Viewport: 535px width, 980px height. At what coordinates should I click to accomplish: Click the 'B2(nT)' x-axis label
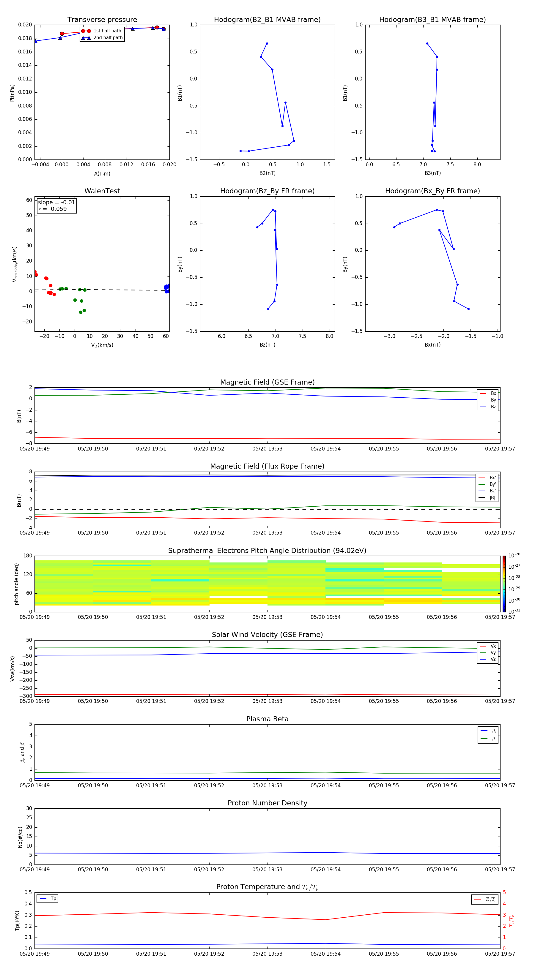tap(267, 173)
